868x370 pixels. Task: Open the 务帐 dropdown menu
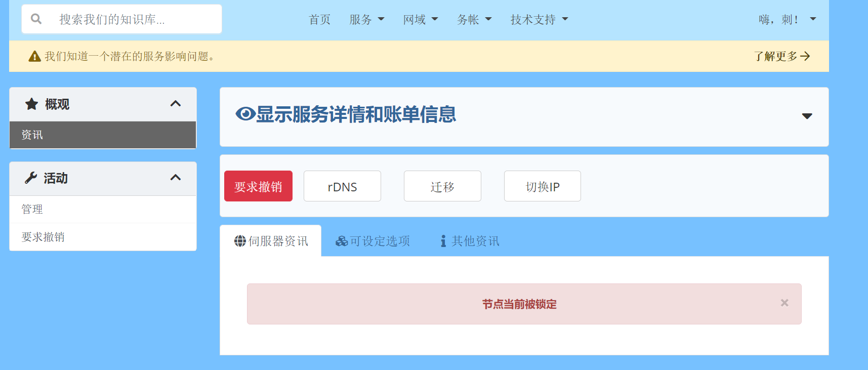click(474, 20)
